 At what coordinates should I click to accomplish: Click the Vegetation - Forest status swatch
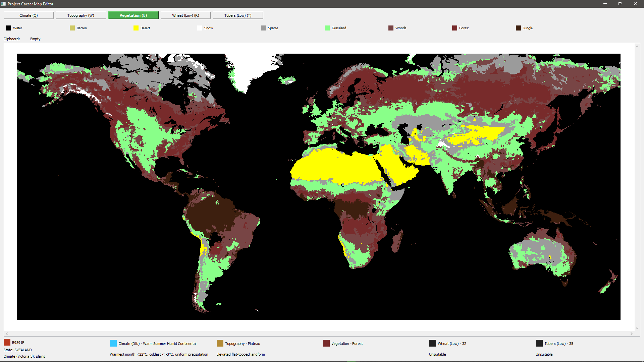tap(326, 343)
